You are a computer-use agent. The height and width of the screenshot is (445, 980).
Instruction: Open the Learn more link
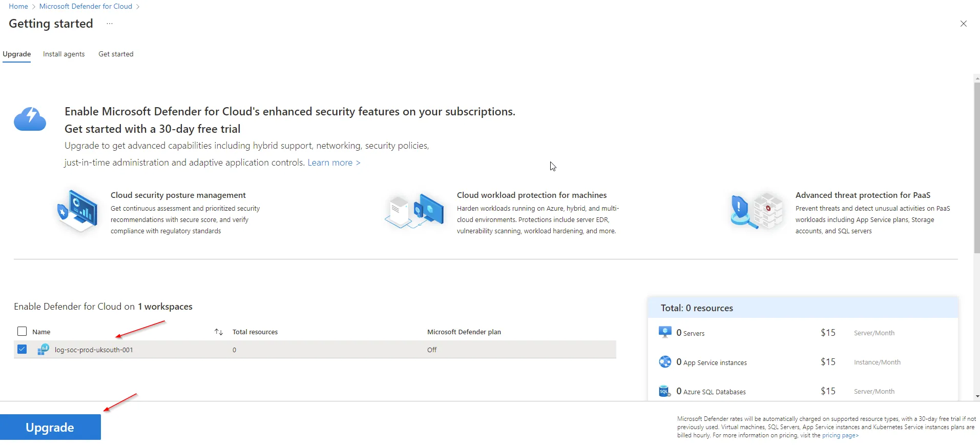click(x=334, y=163)
